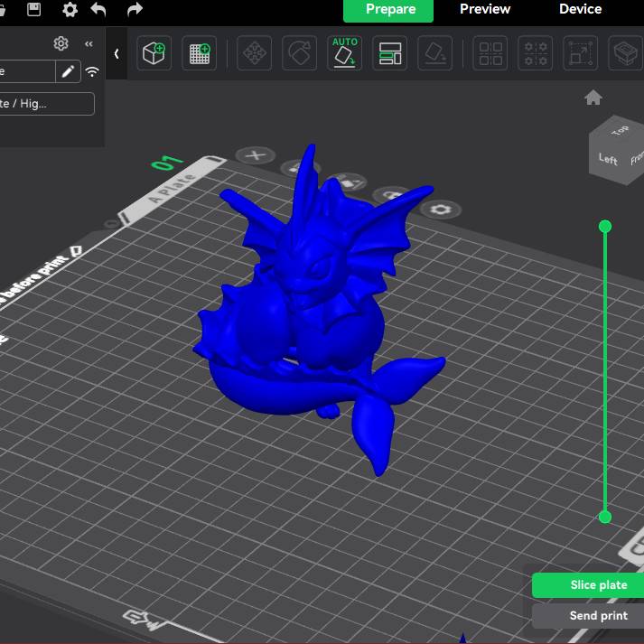644x644 pixels.
Task: Open printer settings gear in the left panel
Action: pos(61,43)
